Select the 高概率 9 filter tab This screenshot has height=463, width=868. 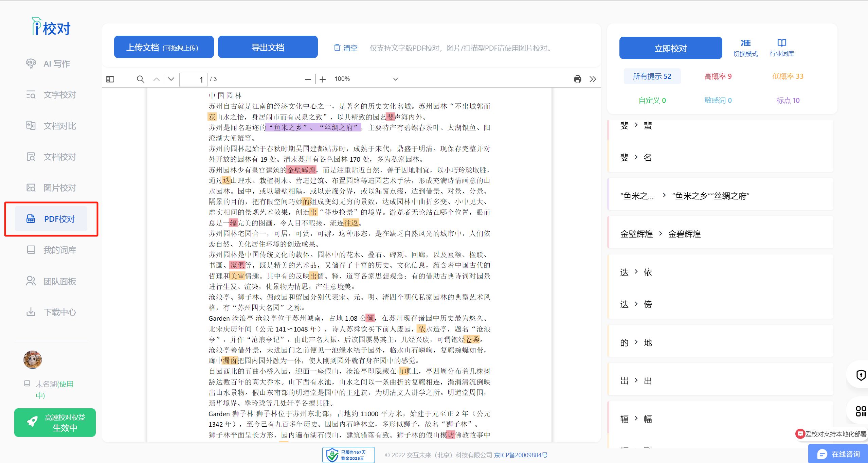click(718, 76)
